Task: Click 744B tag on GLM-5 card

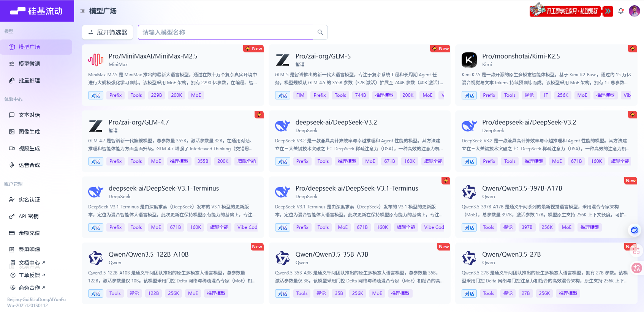Action: [361, 95]
